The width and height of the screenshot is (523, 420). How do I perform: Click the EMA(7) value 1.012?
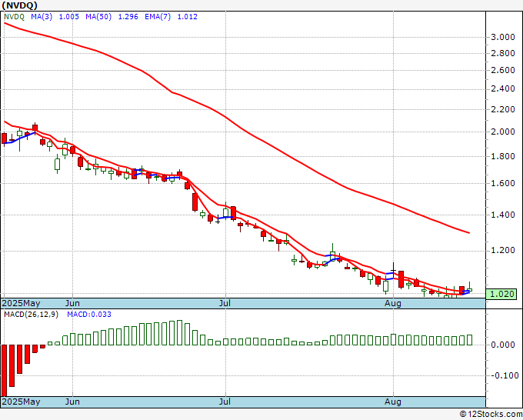[x=188, y=17]
